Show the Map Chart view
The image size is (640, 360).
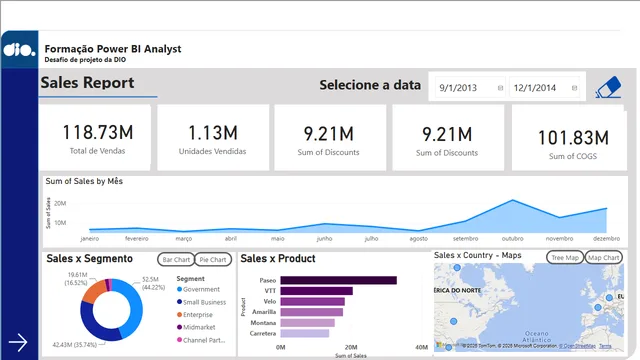point(604,257)
